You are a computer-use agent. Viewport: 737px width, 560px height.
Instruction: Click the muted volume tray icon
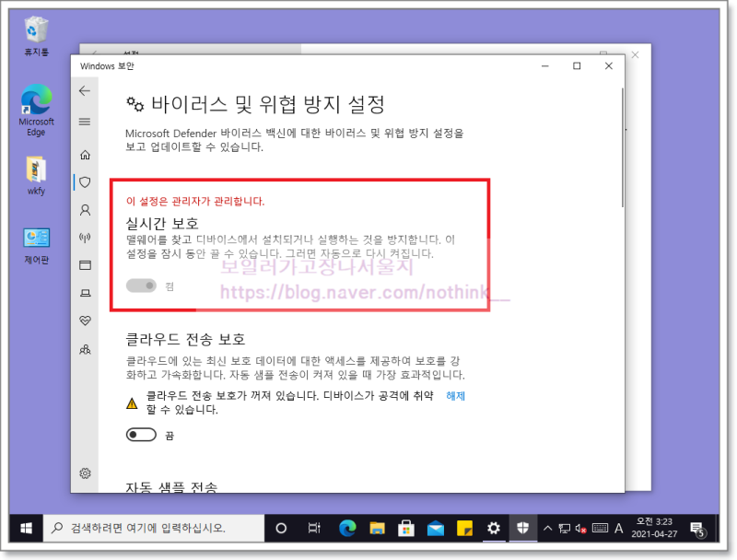point(580,529)
